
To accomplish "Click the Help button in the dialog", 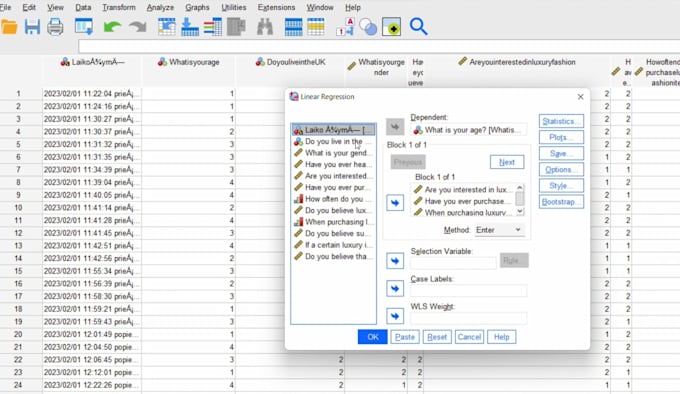I will click(x=502, y=337).
